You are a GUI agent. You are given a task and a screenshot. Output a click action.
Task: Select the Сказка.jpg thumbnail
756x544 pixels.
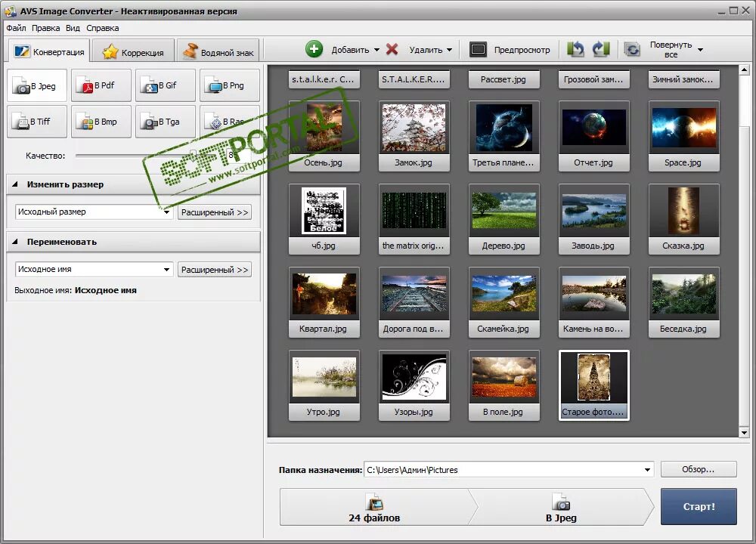pos(683,219)
